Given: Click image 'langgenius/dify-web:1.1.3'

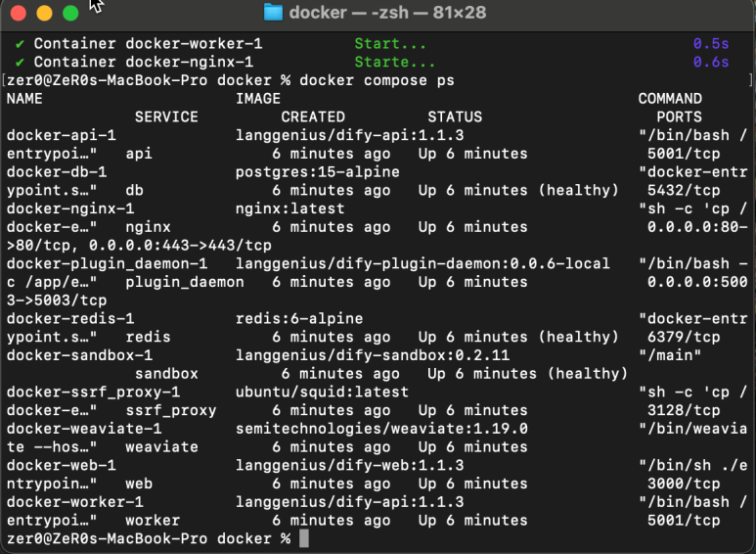Looking at the screenshot, I should (349, 465).
